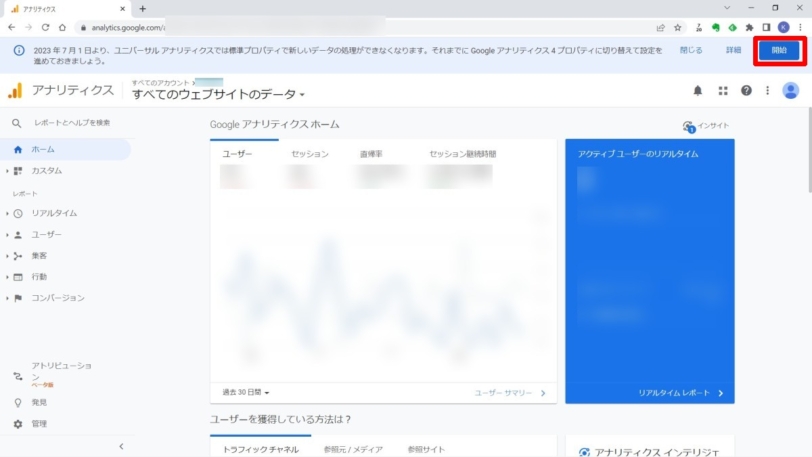Open a new browser tab
This screenshot has width=812, height=457.
point(142,9)
